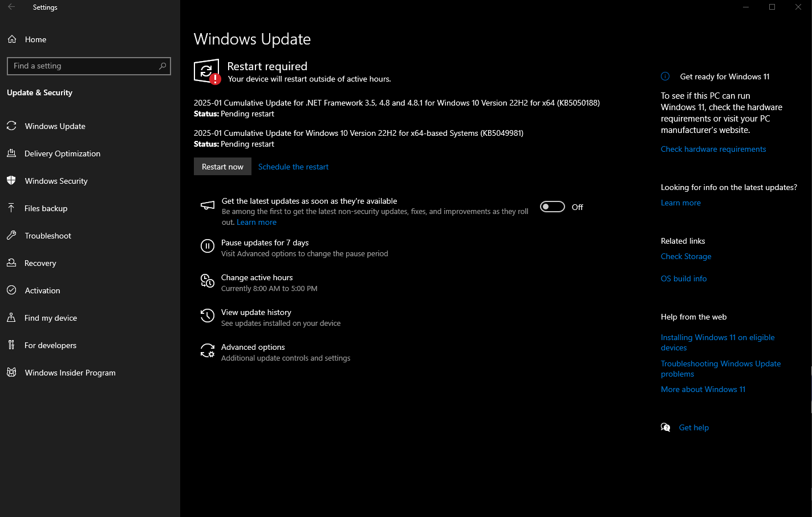Click the Restart now button
This screenshot has width=812, height=517.
click(x=222, y=167)
